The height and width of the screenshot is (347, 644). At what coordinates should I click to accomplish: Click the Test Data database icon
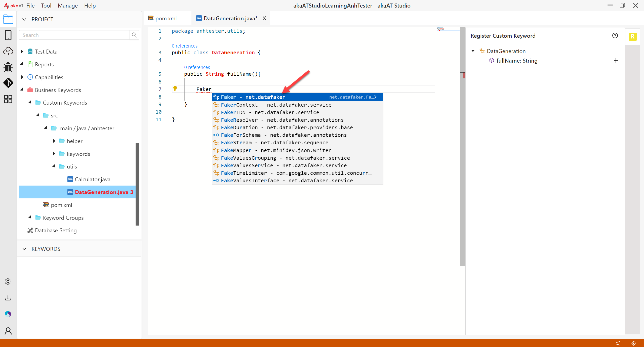pos(30,52)
